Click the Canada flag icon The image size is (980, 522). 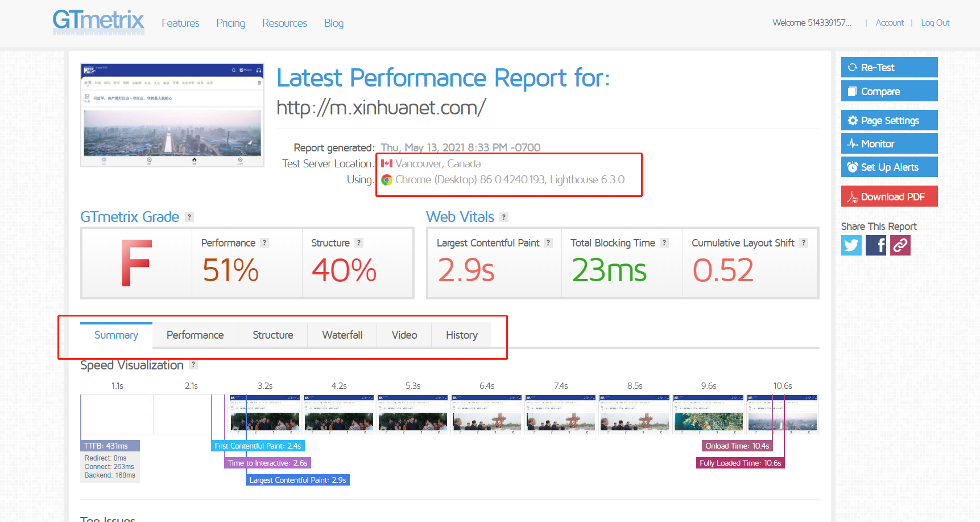tap(387, 163)
